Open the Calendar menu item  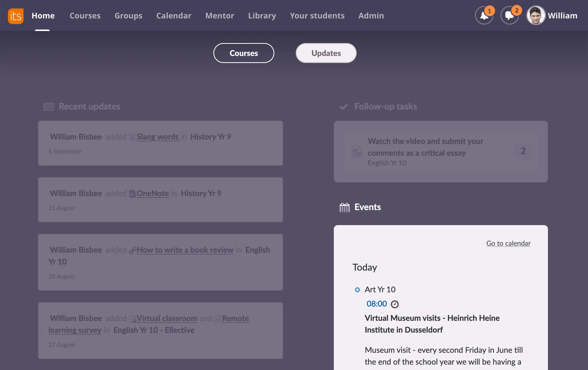pos(174,16)
